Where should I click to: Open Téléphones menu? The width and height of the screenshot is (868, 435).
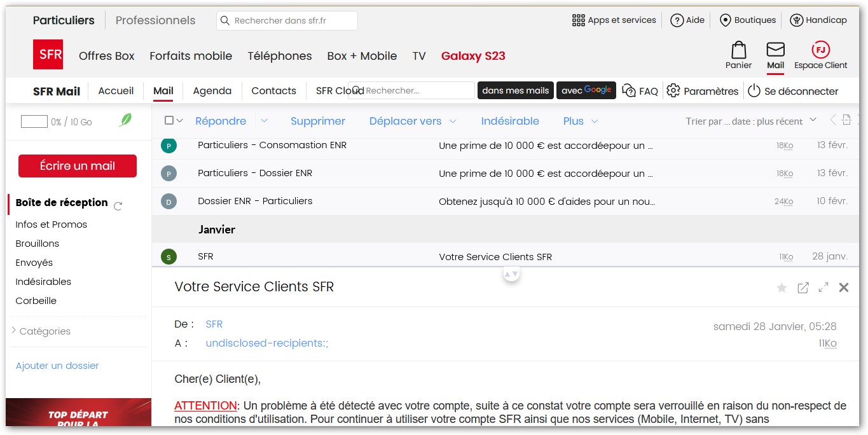tap(280, 56)
